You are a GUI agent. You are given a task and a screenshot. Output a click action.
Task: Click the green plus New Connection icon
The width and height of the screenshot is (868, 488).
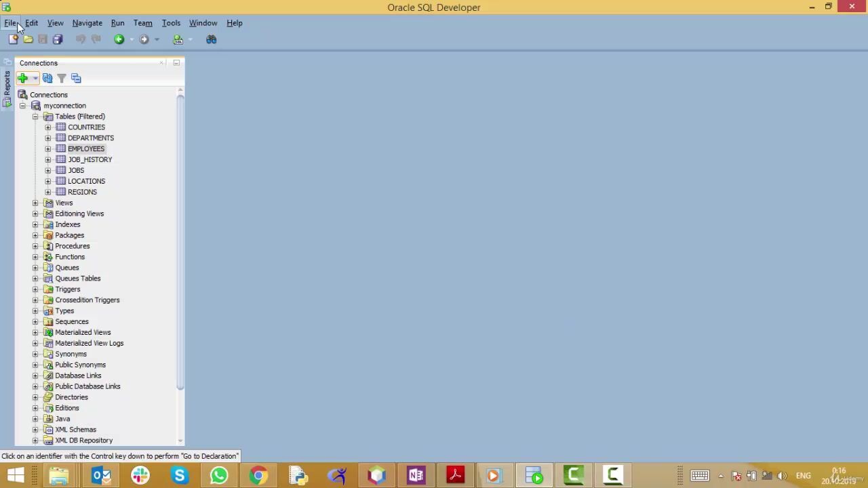pos(23,79)
